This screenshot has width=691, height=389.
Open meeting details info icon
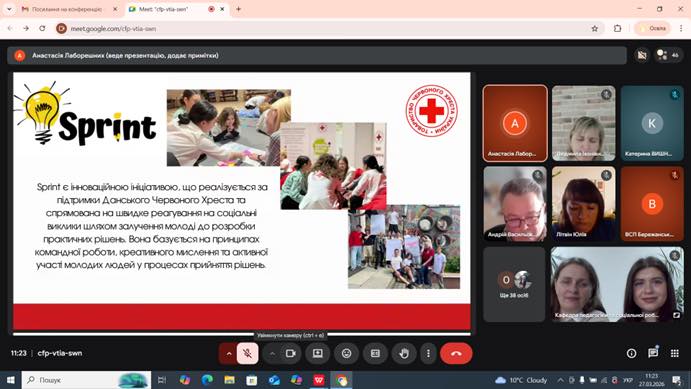(631, 353)
